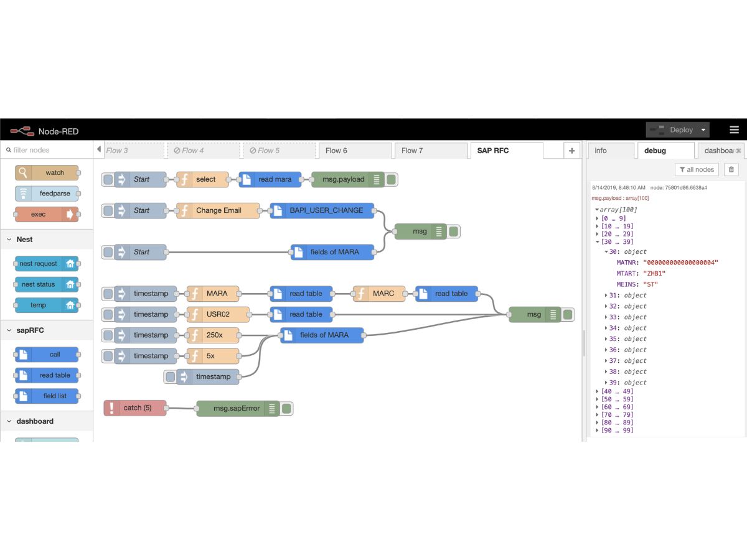The width and height of the screenshot is (747, 560).
Task: Select the read mara node
Action: [x=270, y=179]
